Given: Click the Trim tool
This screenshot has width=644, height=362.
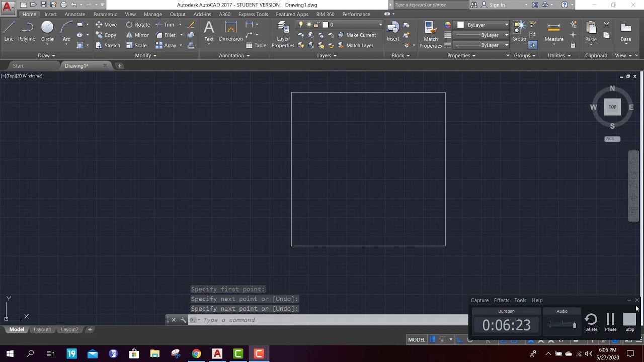Looking at the screenshot, I should 165,25.
